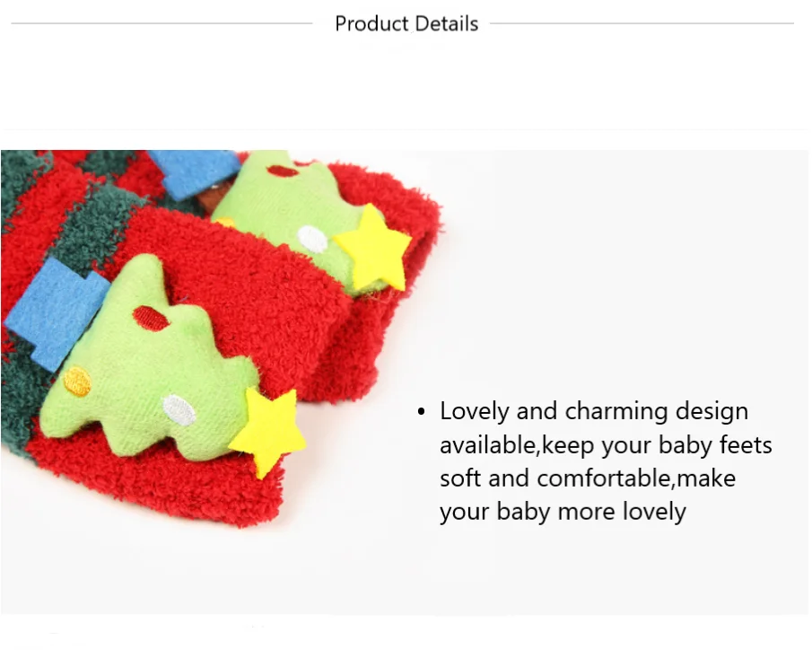The image size is (812, 667).
Task: Click the orange ornament on lower tree
Action: click(78, 382)
